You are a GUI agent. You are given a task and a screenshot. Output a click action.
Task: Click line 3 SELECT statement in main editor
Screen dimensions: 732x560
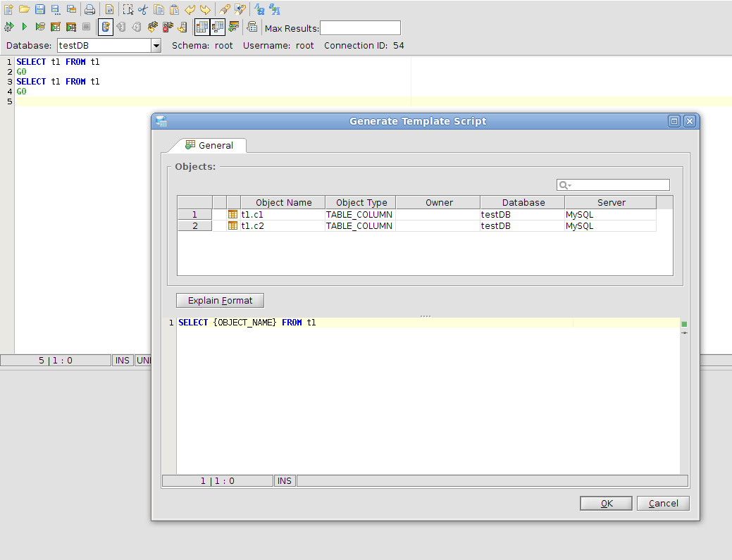[58, 82]
